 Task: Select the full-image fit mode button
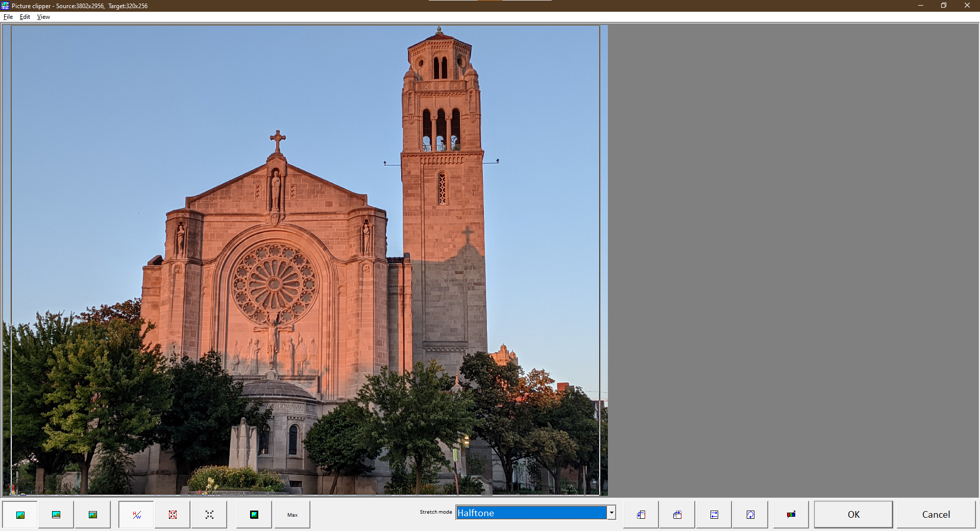coord(20,515)
